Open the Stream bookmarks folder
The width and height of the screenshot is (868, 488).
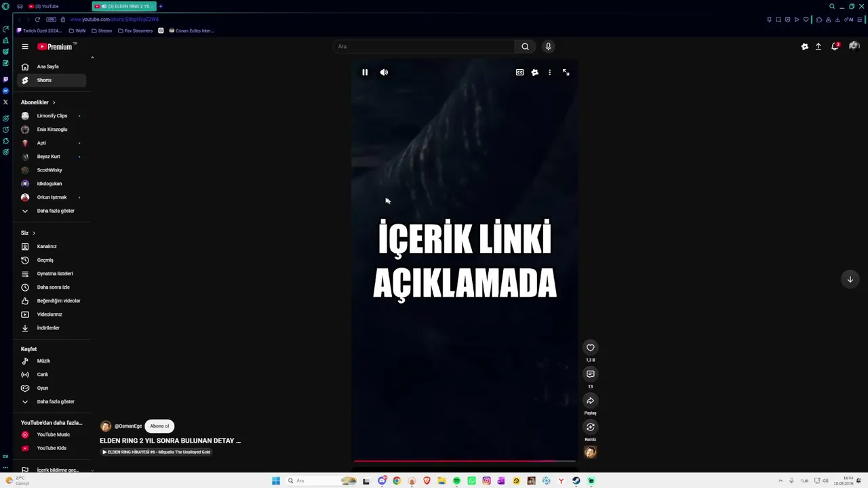[101, 30]
